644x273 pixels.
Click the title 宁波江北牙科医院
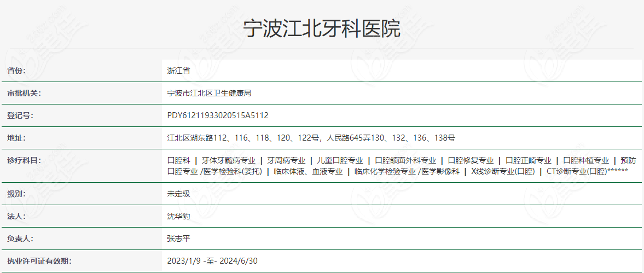click(322, 29)
